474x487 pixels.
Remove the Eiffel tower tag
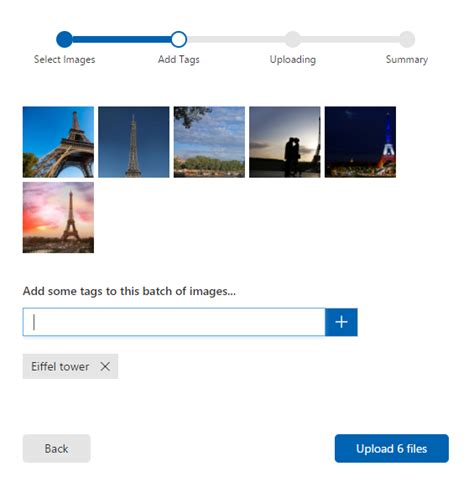(x=105, y=366)
